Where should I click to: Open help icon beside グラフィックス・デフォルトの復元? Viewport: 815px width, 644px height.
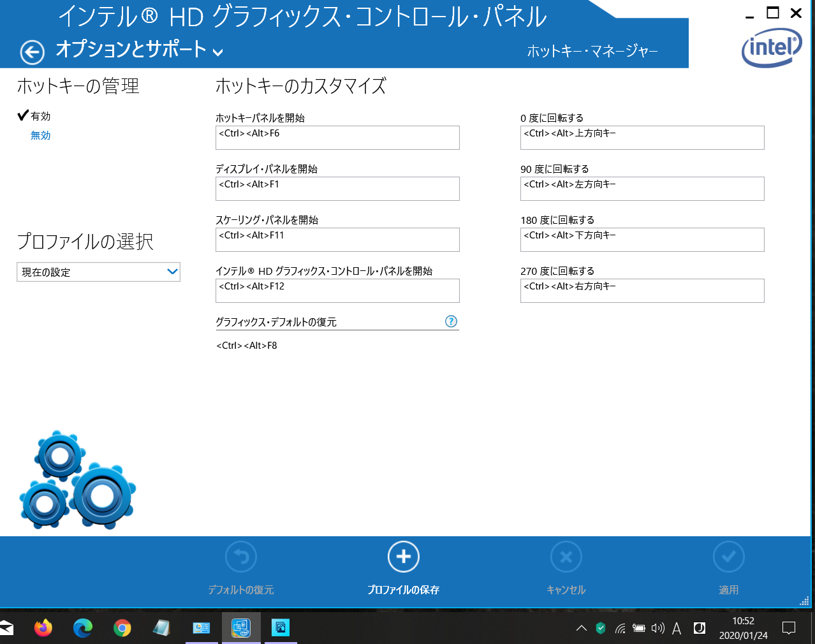[x=452, y=321]
